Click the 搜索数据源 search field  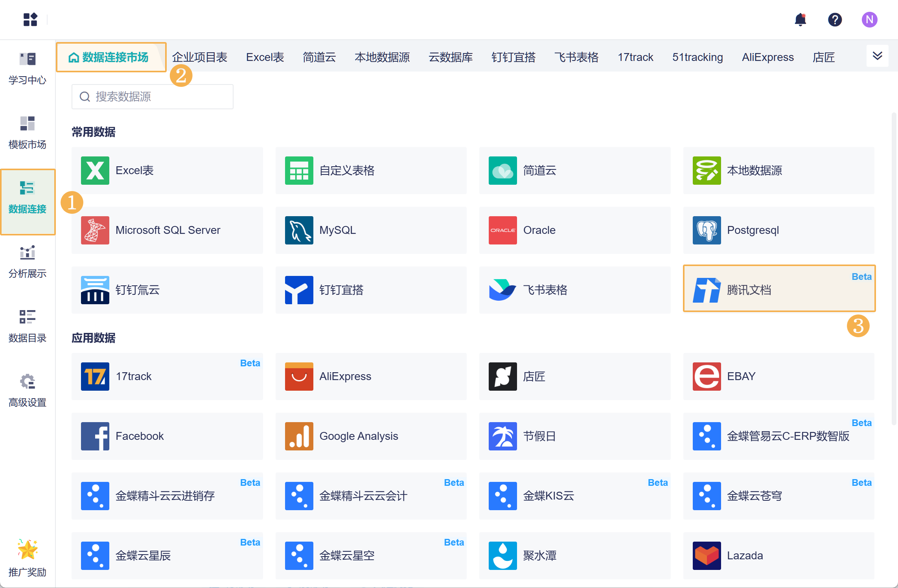click(153, 97)
